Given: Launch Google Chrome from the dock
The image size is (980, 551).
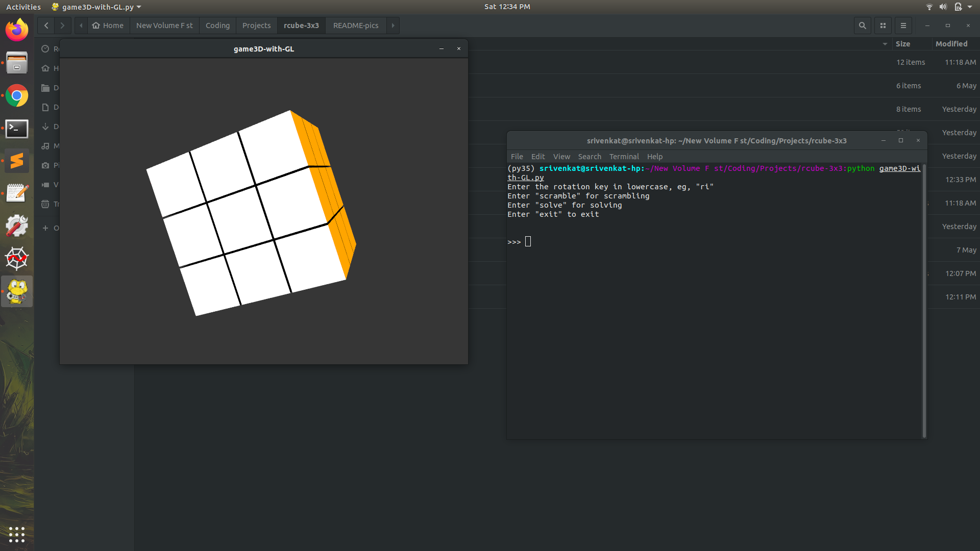Looking at the screenshot, I should click(x=17, y=95).
